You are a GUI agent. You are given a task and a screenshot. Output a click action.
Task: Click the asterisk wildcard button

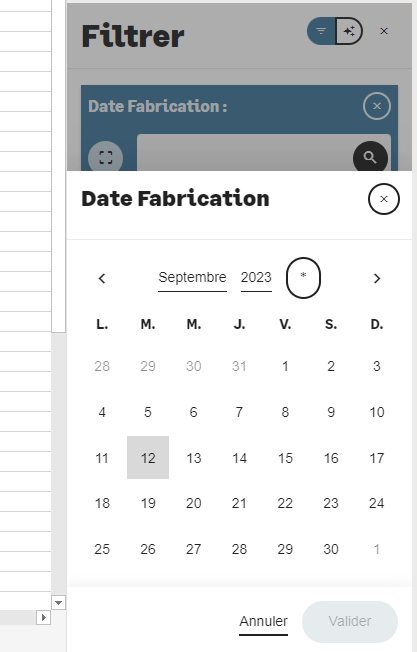[303, 278]
